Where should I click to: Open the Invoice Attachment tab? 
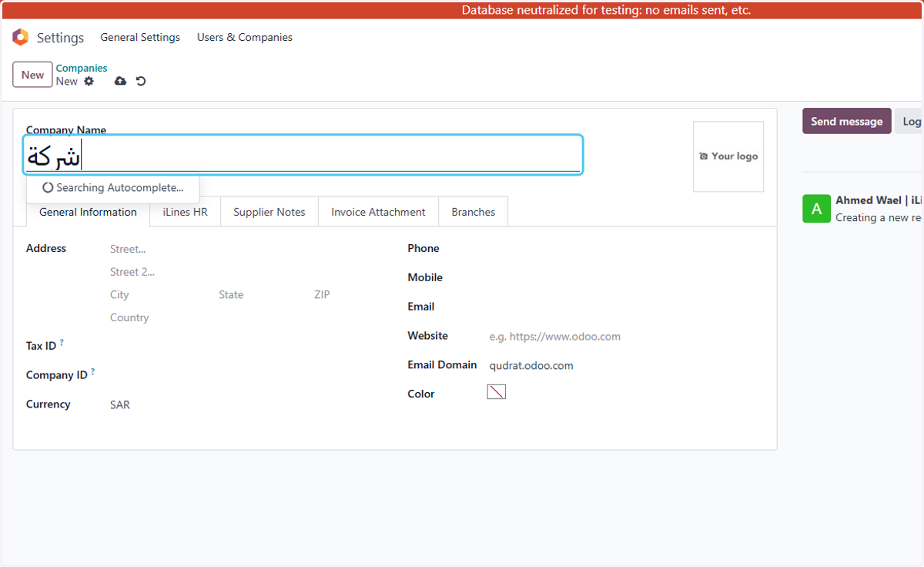(378, 212)
